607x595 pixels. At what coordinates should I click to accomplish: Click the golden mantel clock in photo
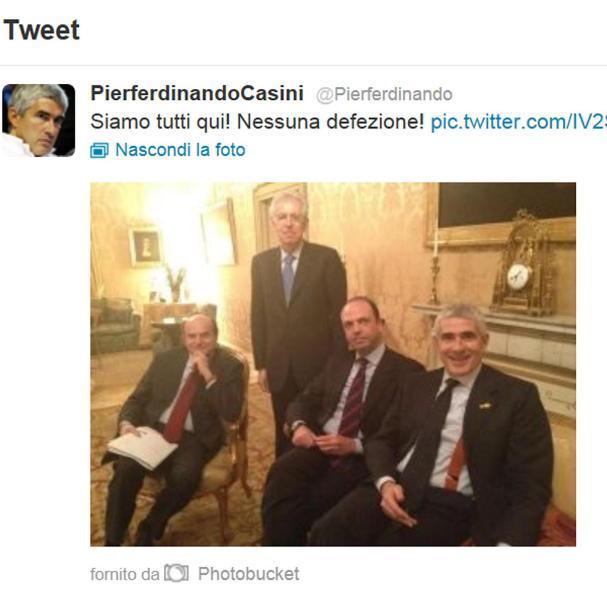(x=521, y=263)
